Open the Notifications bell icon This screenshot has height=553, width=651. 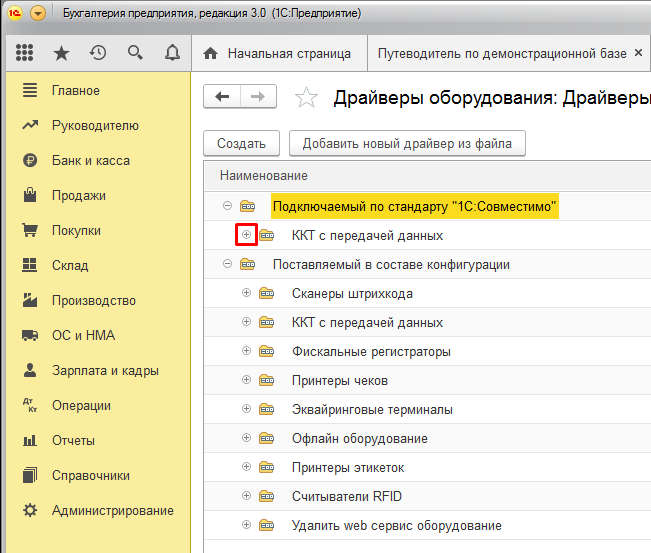click(172, 53)
